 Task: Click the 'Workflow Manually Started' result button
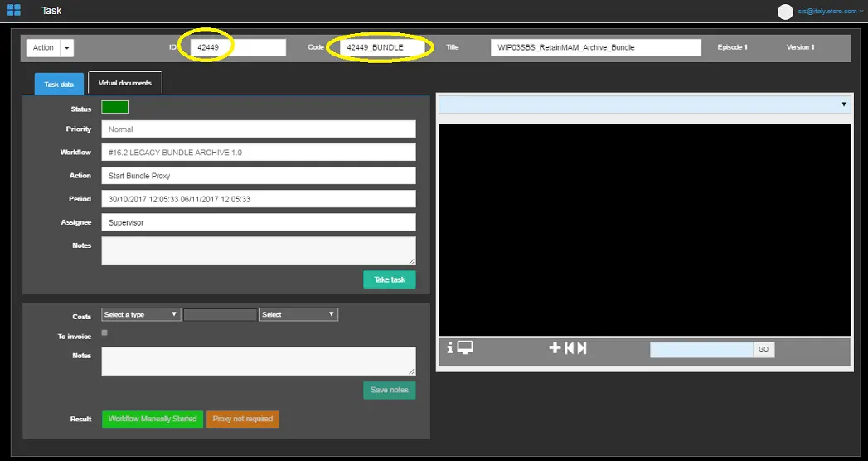pyautogui.click(x=152, y=420)
